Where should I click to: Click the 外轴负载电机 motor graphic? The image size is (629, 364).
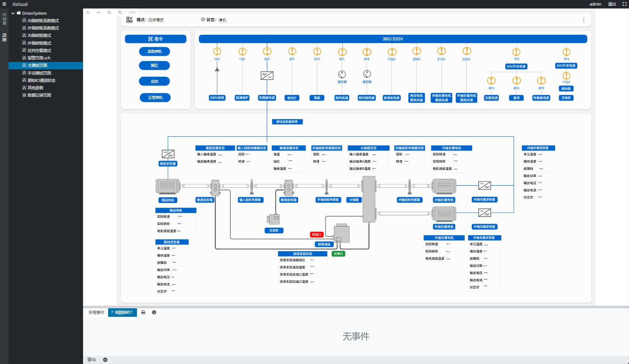pos(444,214)
